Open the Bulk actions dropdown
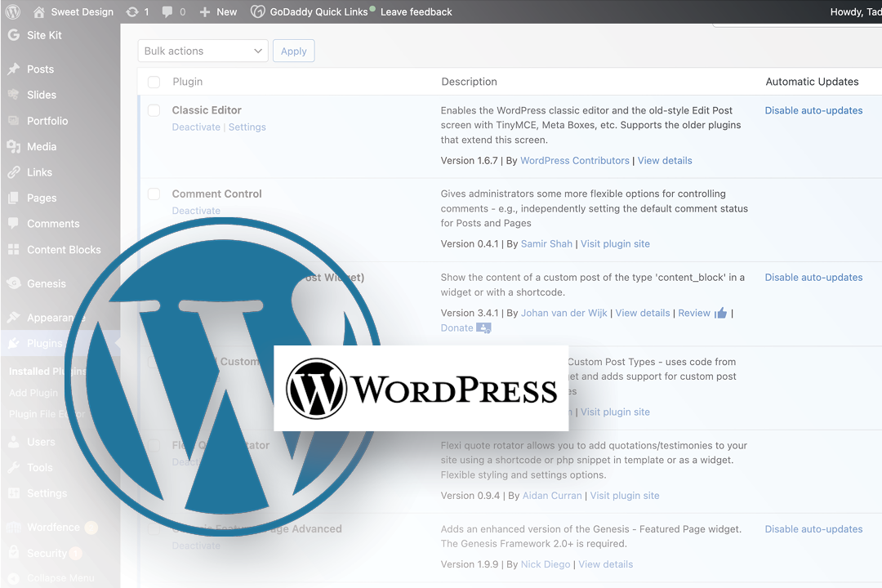This screenshot has width=882, height=588. [x=203, y=51]
